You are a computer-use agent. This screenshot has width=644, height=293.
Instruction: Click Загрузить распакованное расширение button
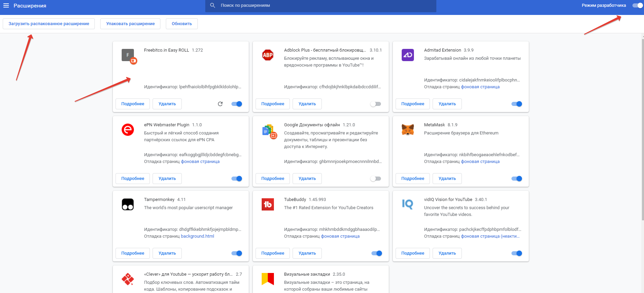(49, 24)
